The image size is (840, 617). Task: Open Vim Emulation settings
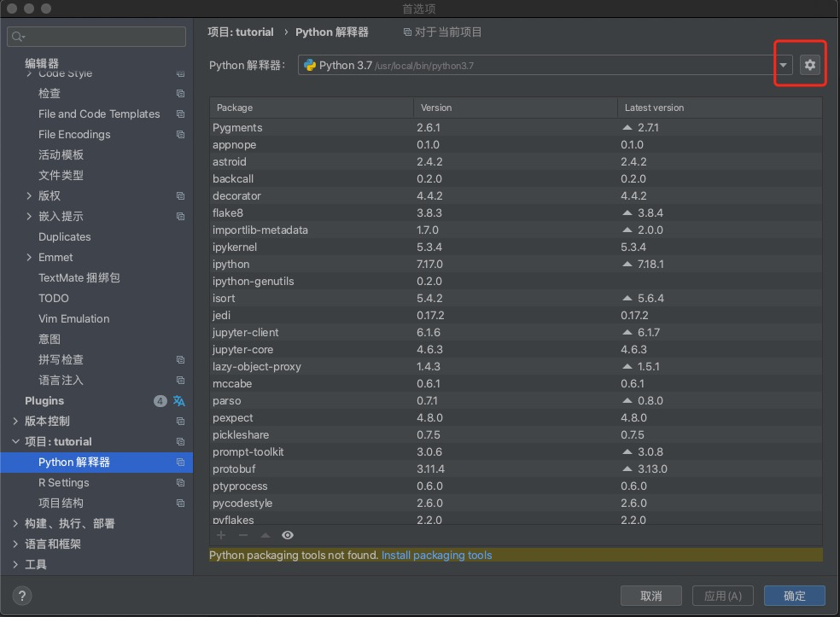pos(74,318)
